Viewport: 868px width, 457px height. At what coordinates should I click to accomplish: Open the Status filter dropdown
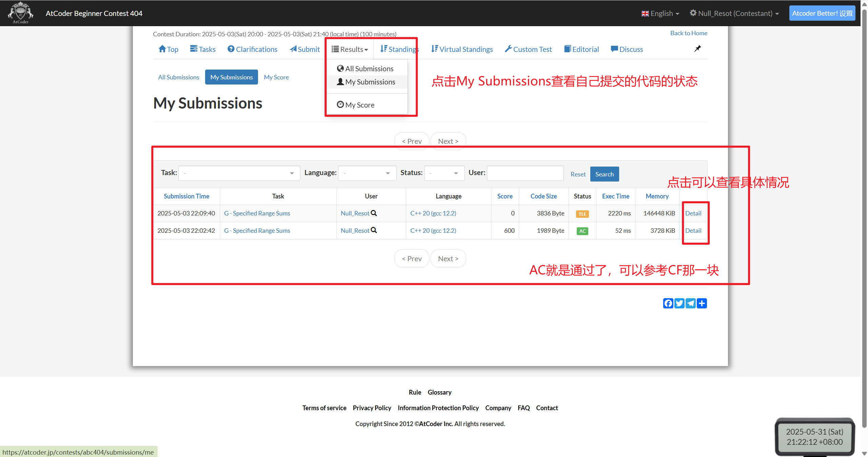444,173
